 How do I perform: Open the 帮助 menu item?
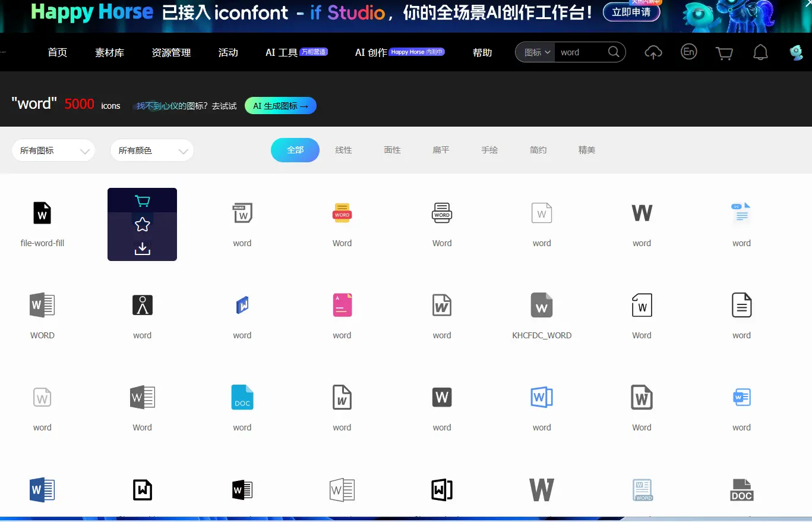tap(482, 52)
